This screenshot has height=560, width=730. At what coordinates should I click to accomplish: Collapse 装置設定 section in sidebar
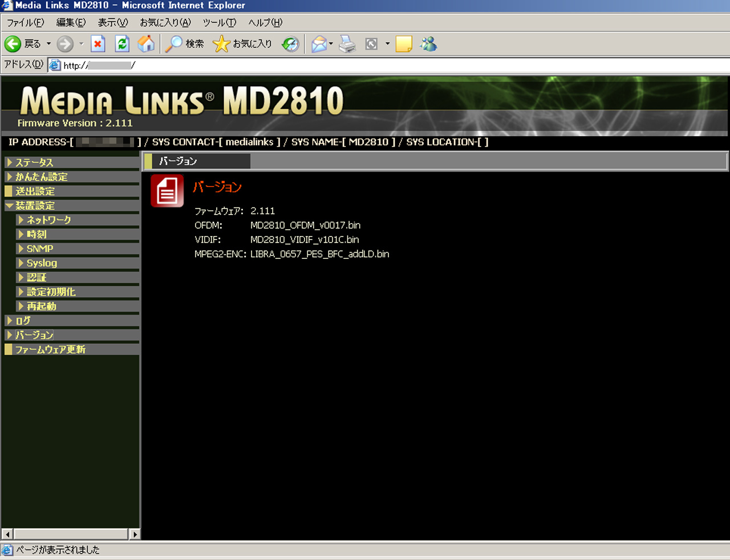point(72,205)
